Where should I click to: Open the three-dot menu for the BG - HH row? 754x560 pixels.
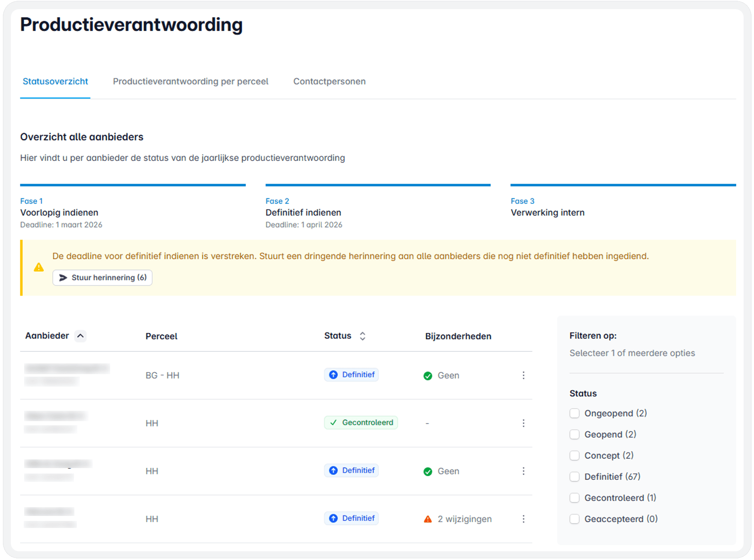(x=523, y=375)
